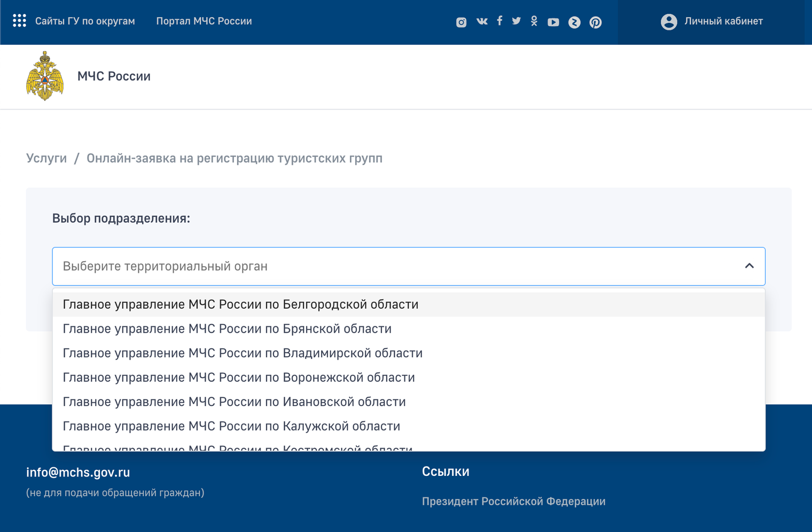The image size is (812, 532).
Task: Click the user profile avatar icon
Action: pyautogui.click(x=669, y=21)
